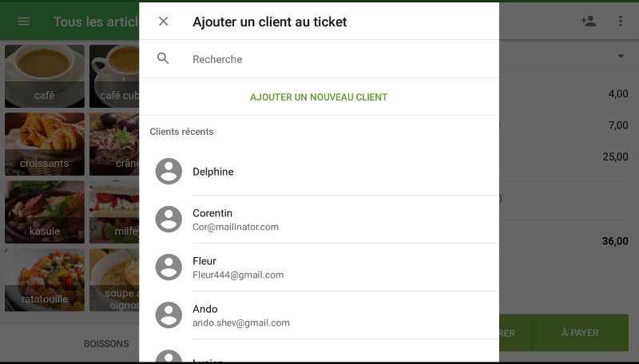Select the ratatouille item thumbnail
The height and width of the screenshot is (364, 639).
coord(45,279)
